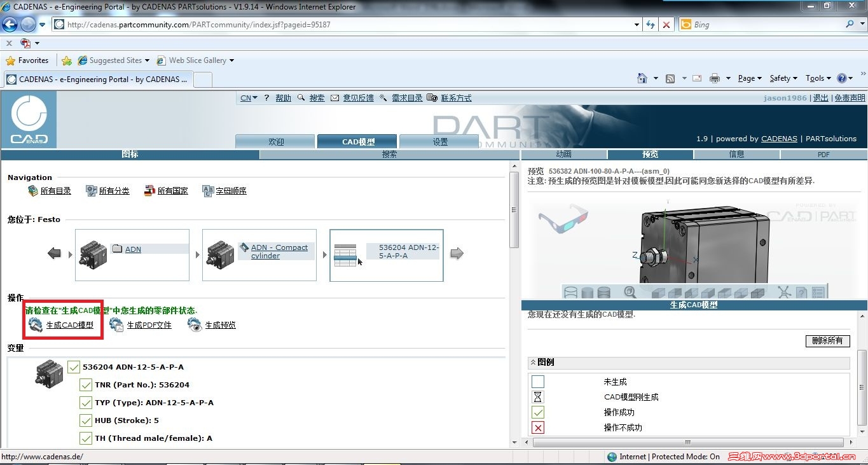
Task: Switch to the 动画 tab
Action: pyautogui.click(x=563, y=154)
